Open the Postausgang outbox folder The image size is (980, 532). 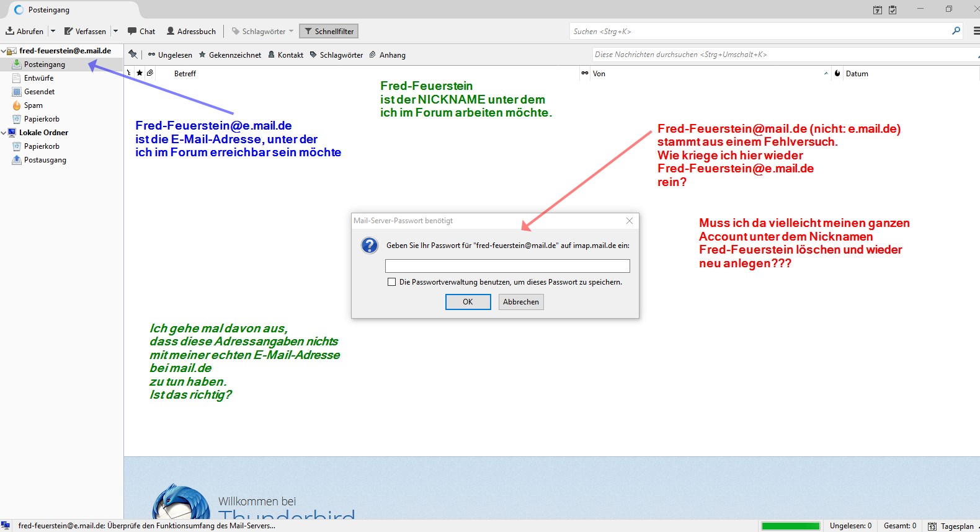click(x=62, y=160)
